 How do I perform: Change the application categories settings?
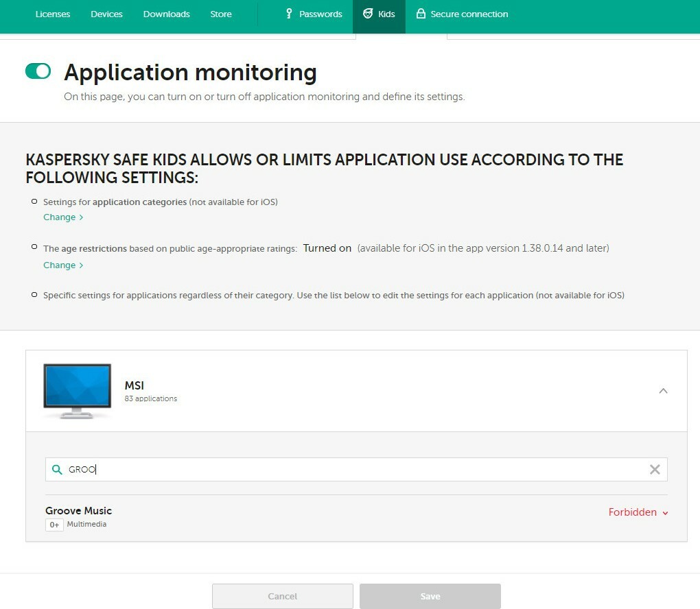[x=63, y=217]
